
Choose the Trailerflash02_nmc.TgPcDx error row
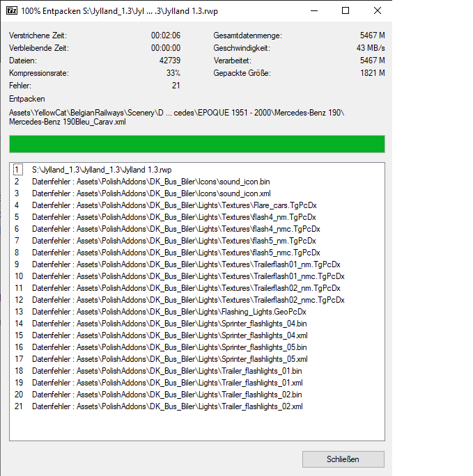pyautogui.click(x=188, y=300)
